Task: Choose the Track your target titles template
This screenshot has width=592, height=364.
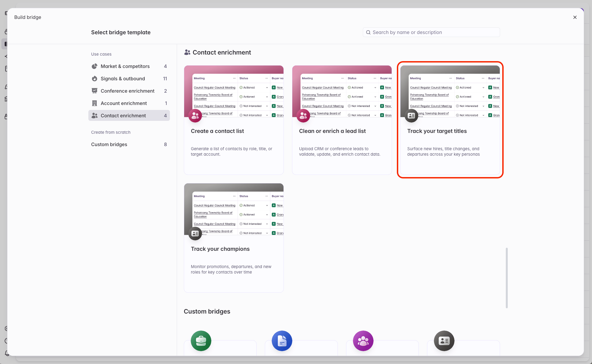Action: click(450, 120)
